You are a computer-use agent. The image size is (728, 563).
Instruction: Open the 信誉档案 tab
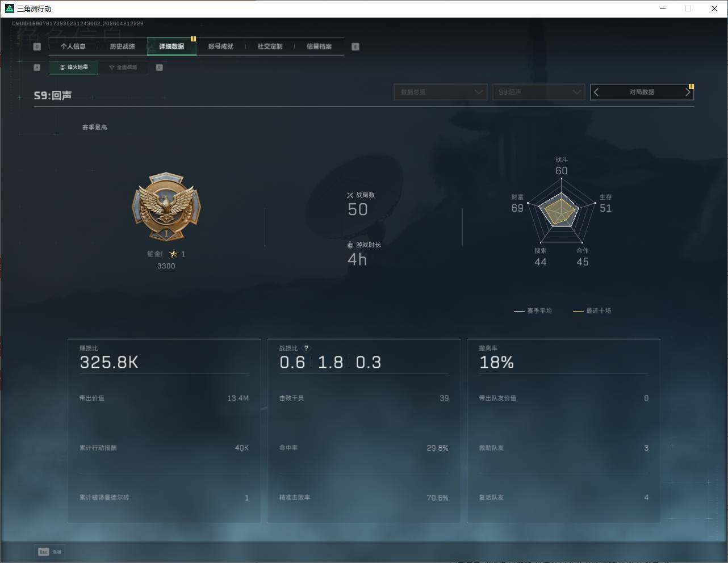point(319,47)
